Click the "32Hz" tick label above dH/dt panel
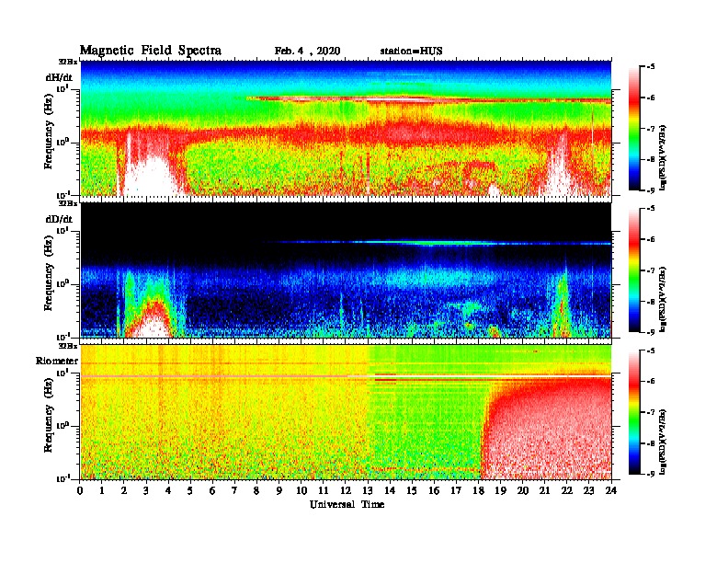Screen dimensions: 728x563 [68, 61]
